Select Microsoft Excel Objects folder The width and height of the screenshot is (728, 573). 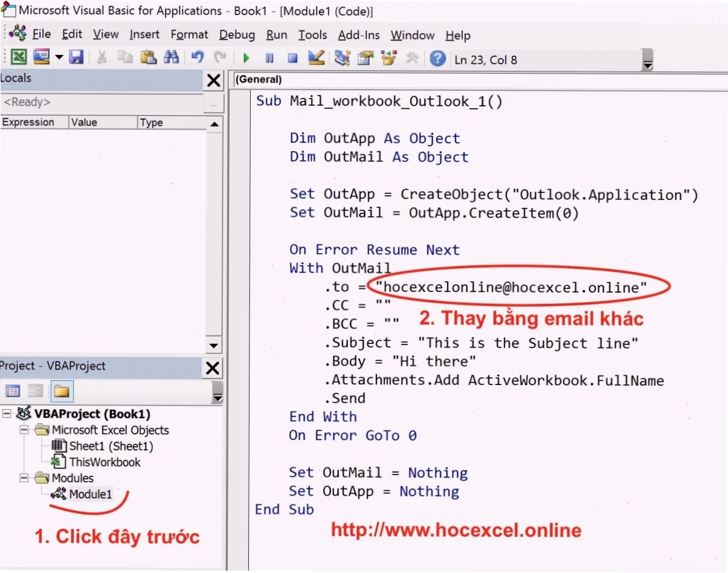(x=110, y=430)
